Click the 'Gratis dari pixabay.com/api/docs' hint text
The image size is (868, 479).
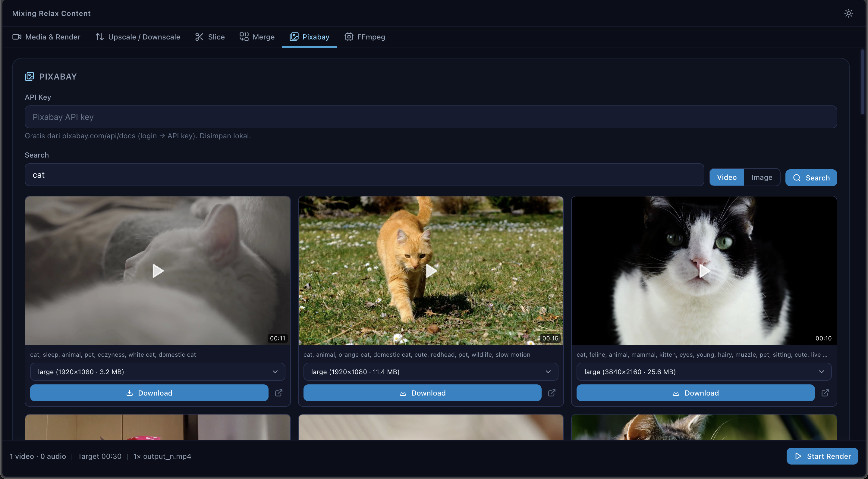138,136
